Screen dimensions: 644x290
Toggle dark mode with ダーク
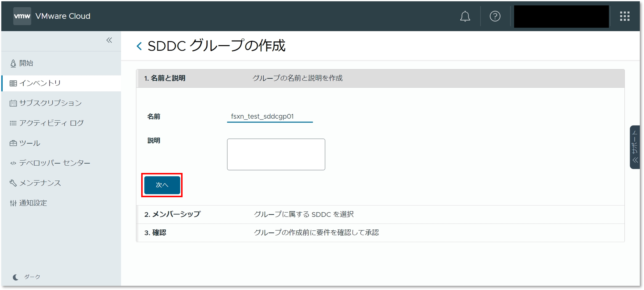pos(26,277)
